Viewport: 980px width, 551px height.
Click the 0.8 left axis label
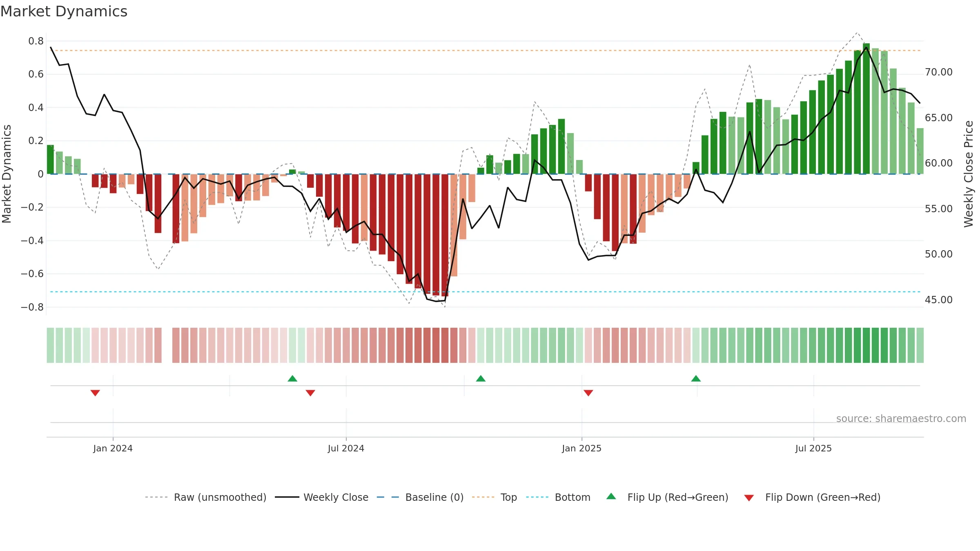click(x=36, y=41)
